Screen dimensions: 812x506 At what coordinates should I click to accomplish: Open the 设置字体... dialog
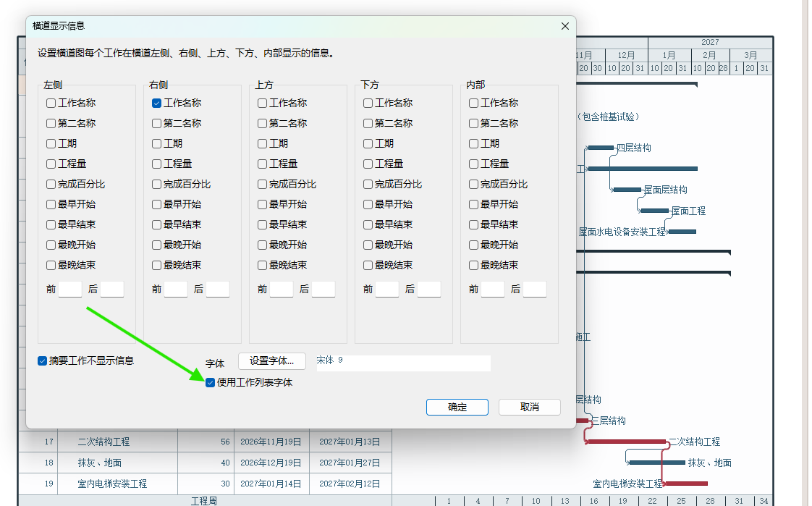coord(272,361)
